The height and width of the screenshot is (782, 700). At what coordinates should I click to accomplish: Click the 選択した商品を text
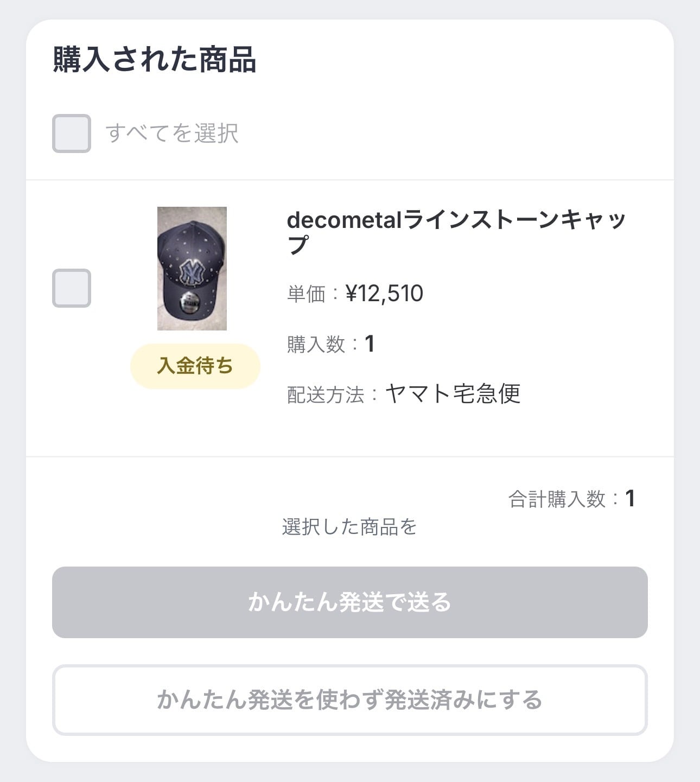349,527
